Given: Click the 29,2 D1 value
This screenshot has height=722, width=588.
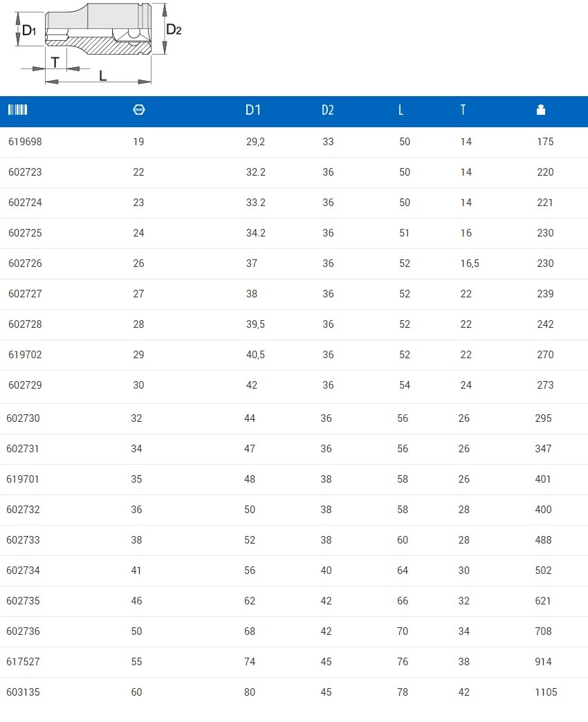Looking at the screenshot, I should [x=255, y=142].
